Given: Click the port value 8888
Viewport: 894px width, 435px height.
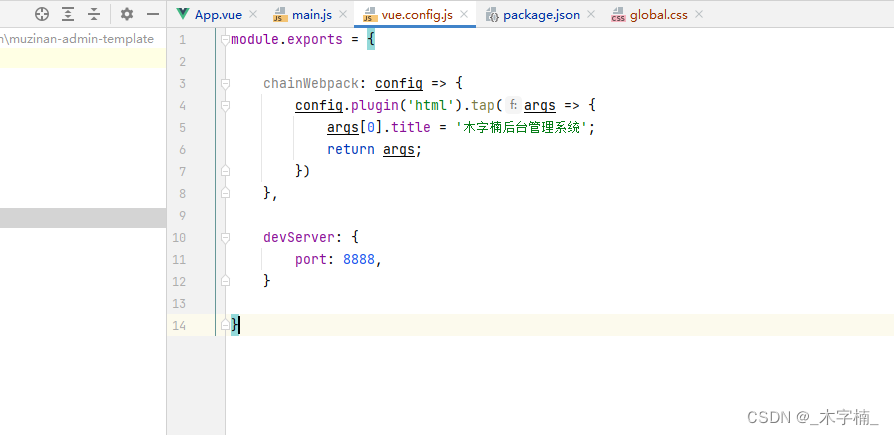Looking at the screenshot, I should click(x=359, y=259).
